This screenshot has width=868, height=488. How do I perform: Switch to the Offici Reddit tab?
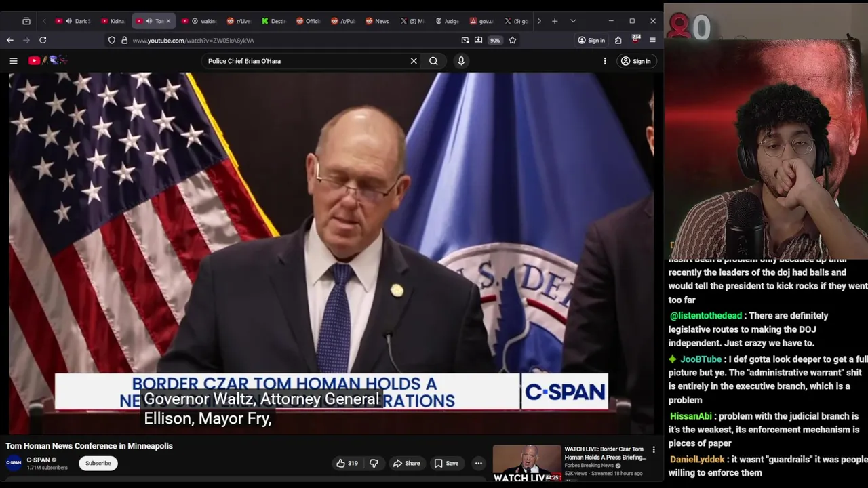309,21
